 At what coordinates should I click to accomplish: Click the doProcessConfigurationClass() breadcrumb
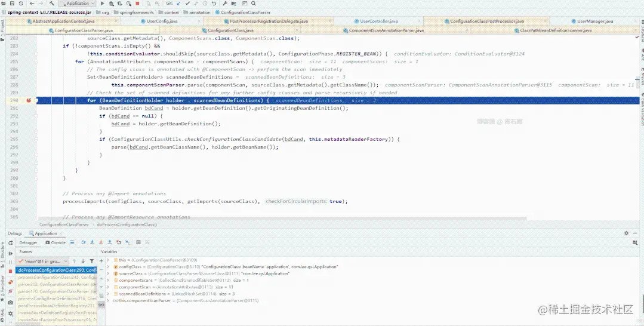click(x=127, y=225)
